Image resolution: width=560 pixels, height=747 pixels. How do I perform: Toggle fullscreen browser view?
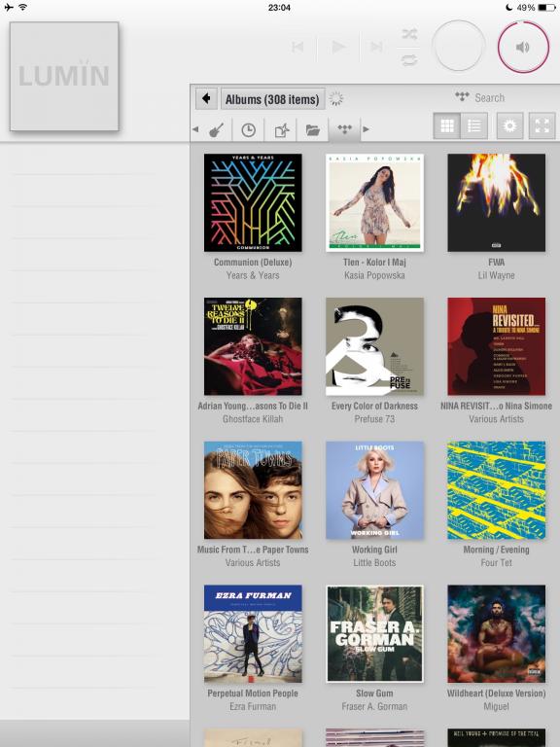[542, 125]
